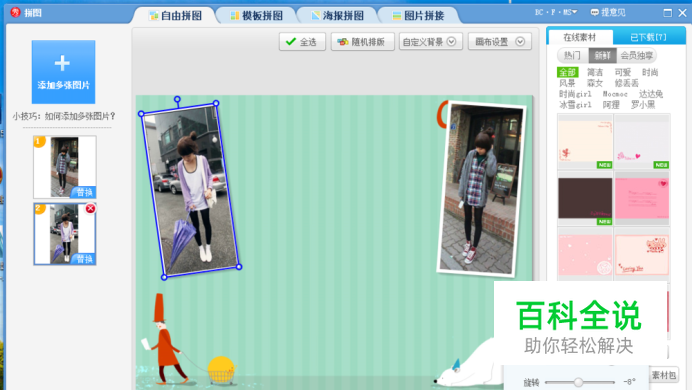This screenshot has width=692, height=390.
Task: Click the 替换 label on thumbnail 1
Action: (x=84, y=192)
